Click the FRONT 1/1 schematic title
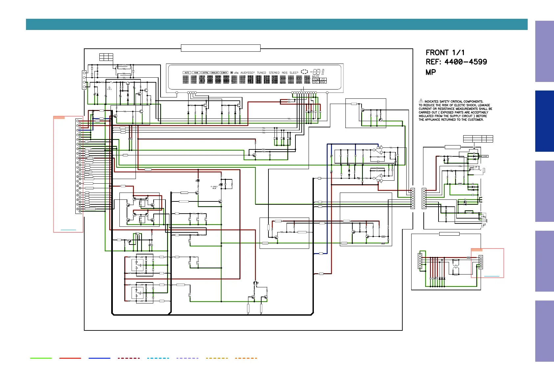554x392 pixels. click(x=445, y=53)
